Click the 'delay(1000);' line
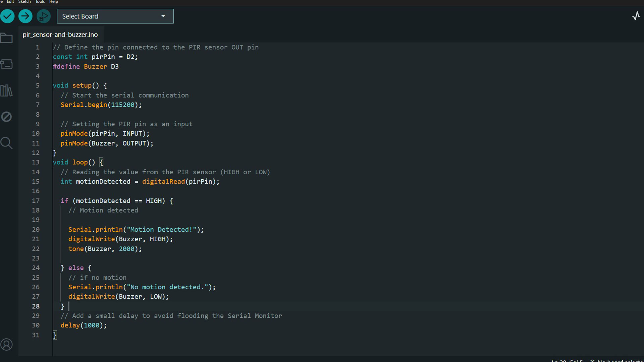The height and width of the screenshot is (362, 644). point(84,325)
